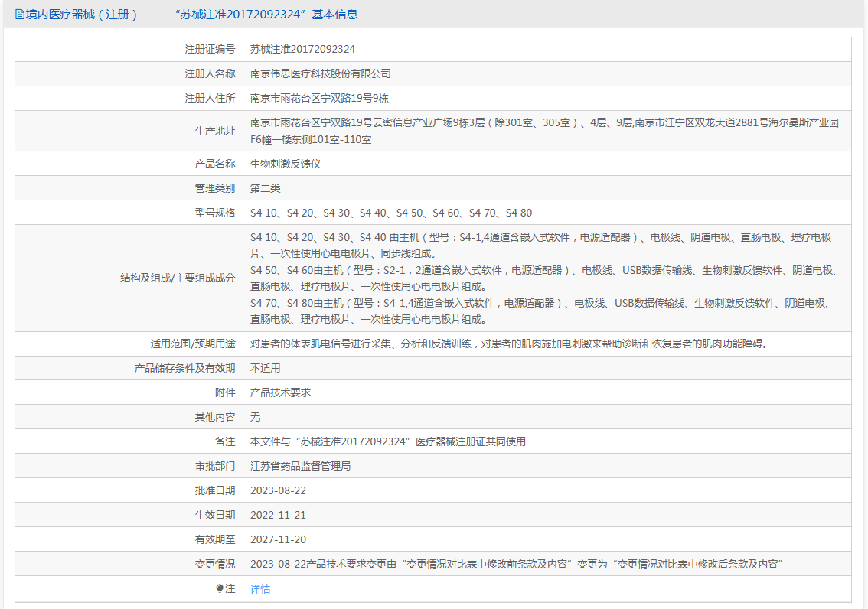Click the 备注 remark text
The height and width of the screenshot is (609, 868).
click(x=388, y=441)
